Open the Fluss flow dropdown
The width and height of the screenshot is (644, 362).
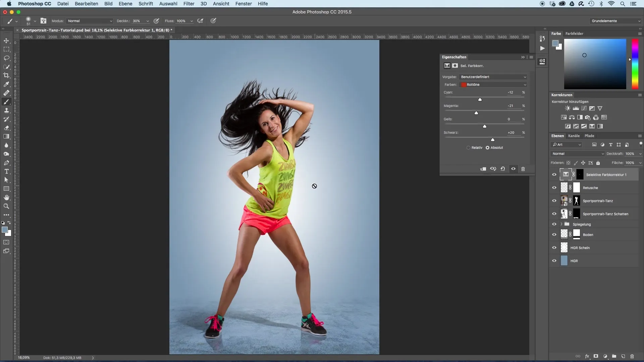click(192, 21)
